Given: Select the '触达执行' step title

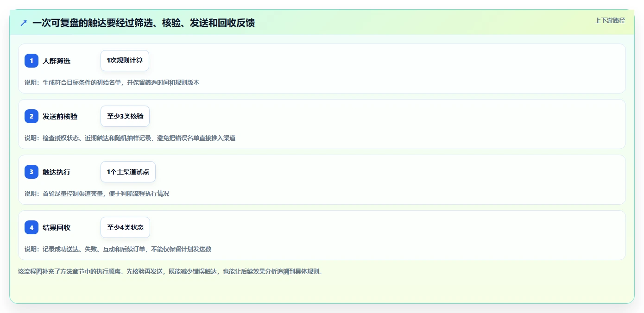Looking at the screenshot, I should click(57, 172).
